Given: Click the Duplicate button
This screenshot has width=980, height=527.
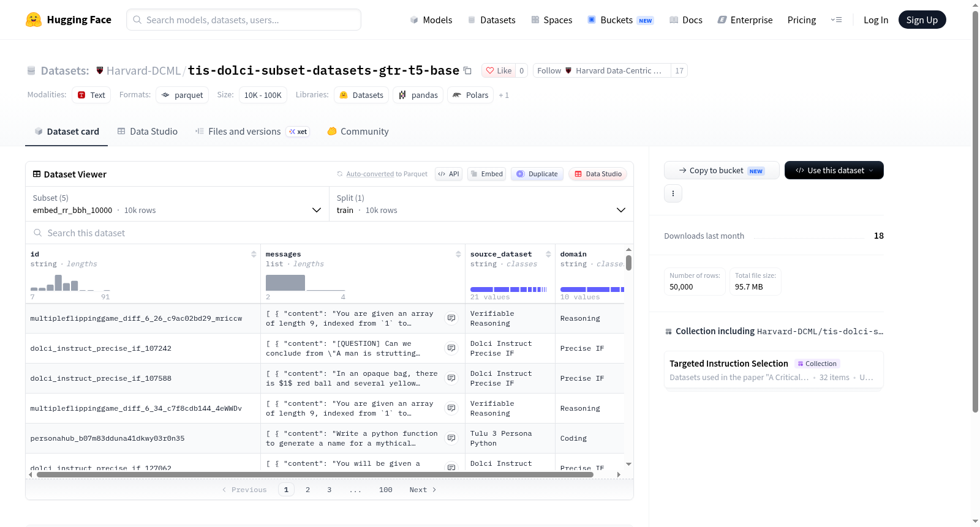Looking at the screenshot, I should pyautogui.click(x=537, y=174).
